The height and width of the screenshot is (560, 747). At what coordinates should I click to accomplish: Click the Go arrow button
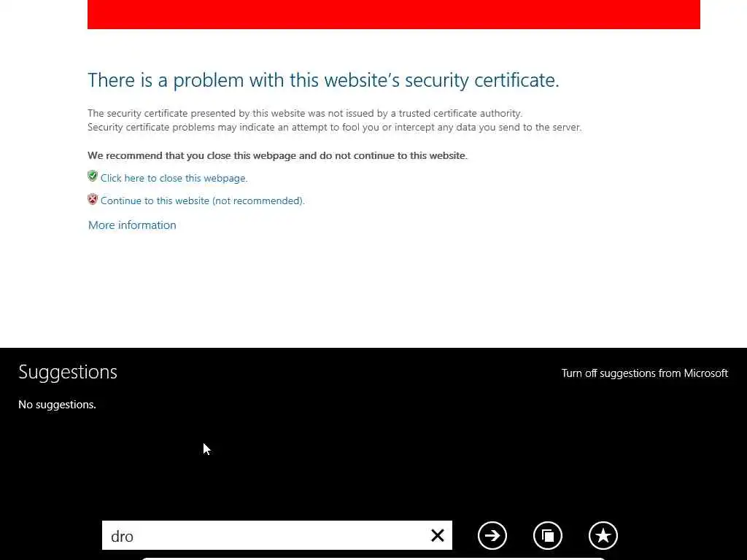pos(492,535)
